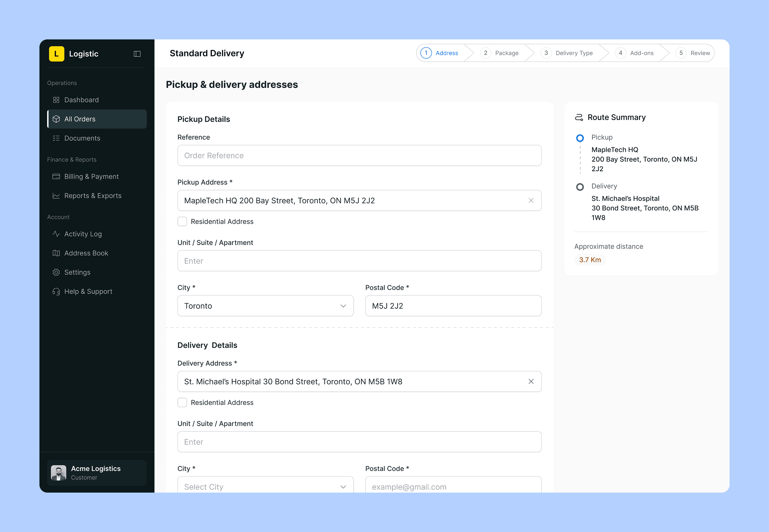Viewport: 769px width, 532px height.
Task: Go to the Add-ons step
Action: tap(634, 53)
